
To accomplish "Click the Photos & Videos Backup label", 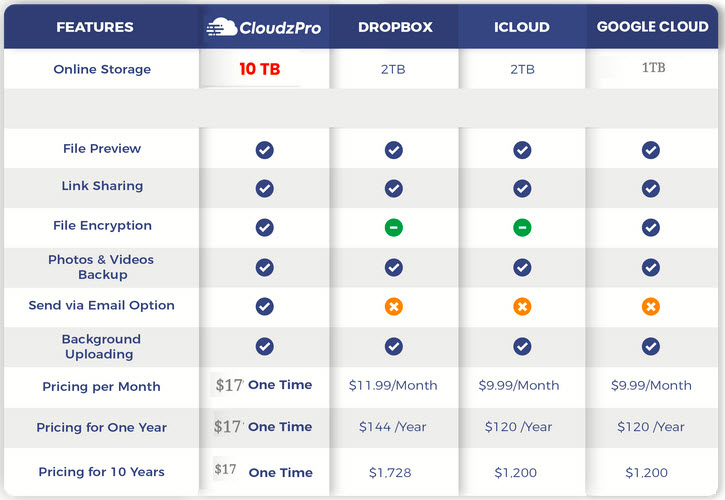I will [101, 267].
